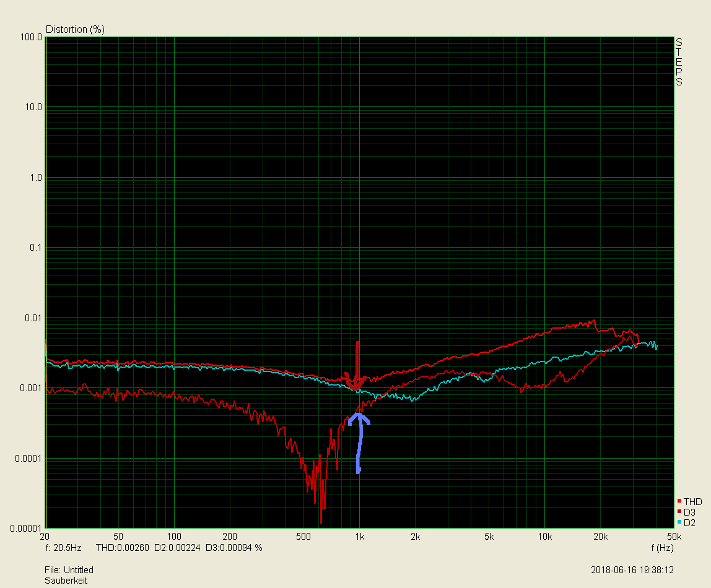Click the timestamp 2018-06-16 19:38:12

point(632,570)
